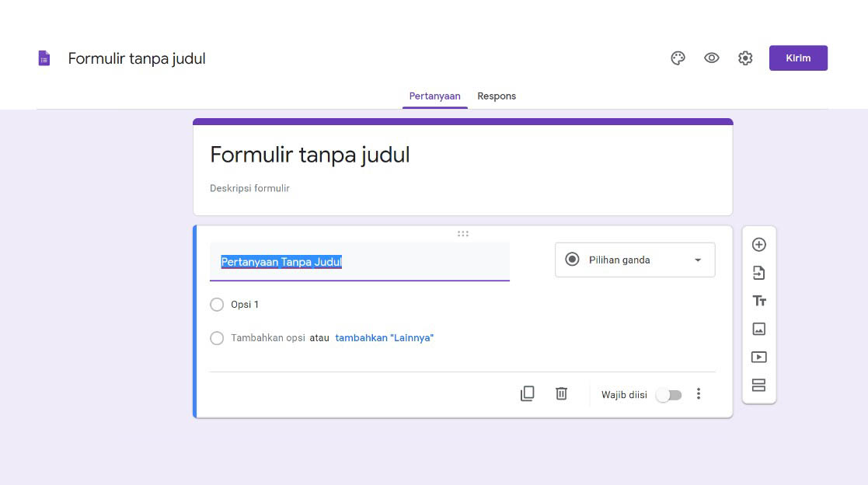Image resolution: width=868 pixels, height=485 pixels.
Task: Open form settings gear
Action: point(745,58)
